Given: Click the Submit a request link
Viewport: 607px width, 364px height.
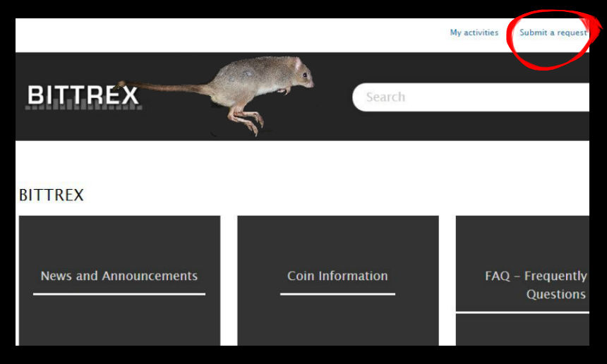Looking at the screenshot, I should (x=553, y=33).
